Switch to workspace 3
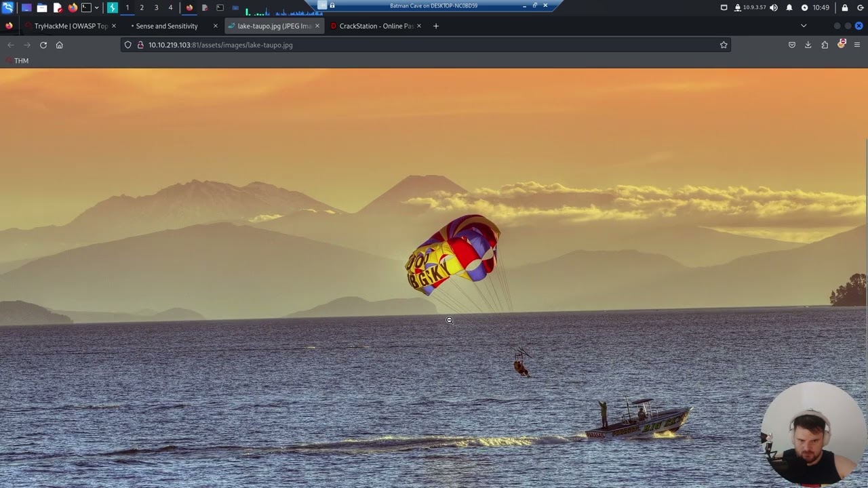Screen dimensions: 868x488 (x=156, y=7)
